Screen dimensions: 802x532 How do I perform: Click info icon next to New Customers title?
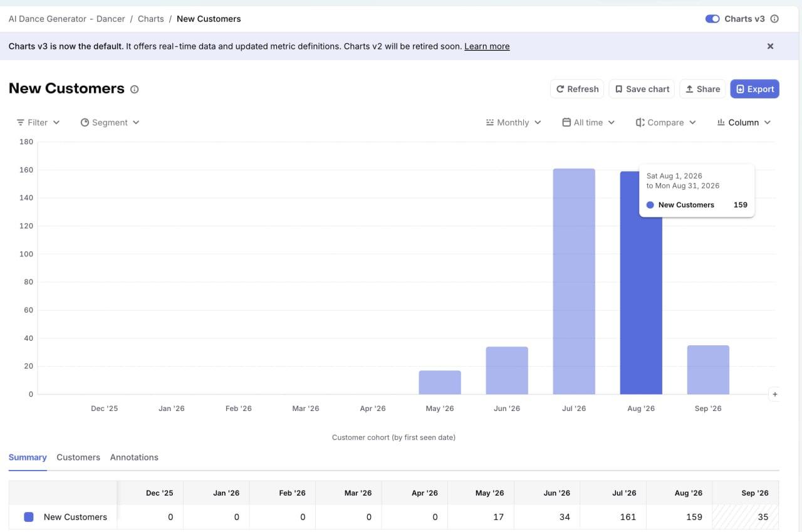(x=134, y=90)
